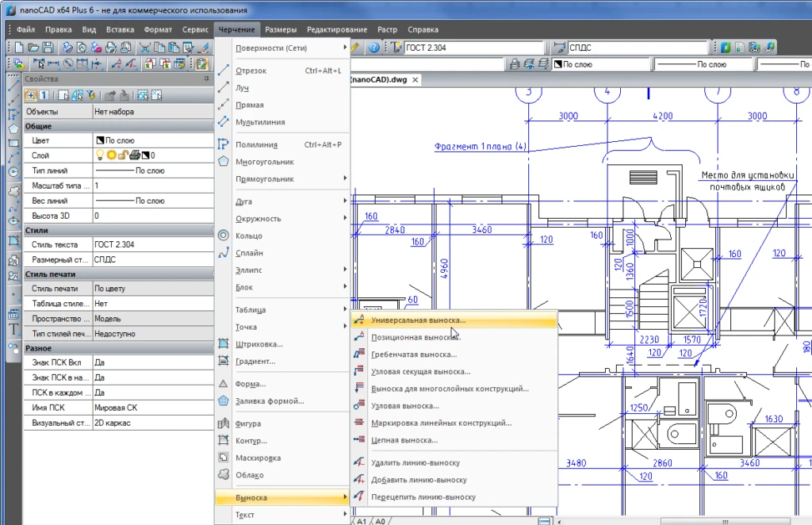Toggle the layer lightbulb in the Слой row
Image resolution: width=812 pixels, height=525 pixels.
click(x=100, y=155)
